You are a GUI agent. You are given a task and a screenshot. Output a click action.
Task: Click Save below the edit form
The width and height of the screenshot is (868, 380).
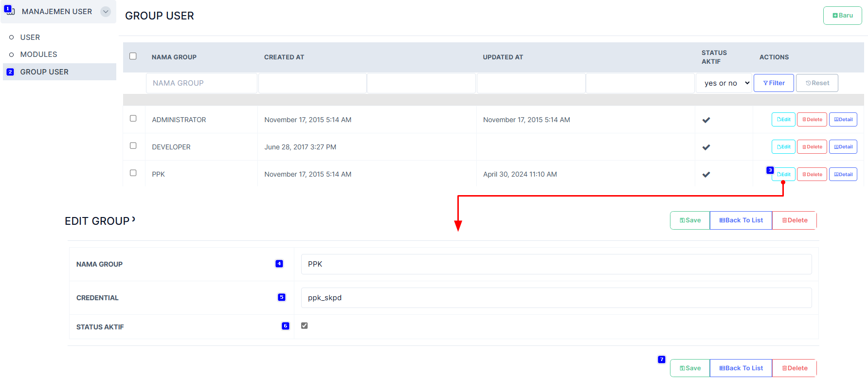click(690, 368)
